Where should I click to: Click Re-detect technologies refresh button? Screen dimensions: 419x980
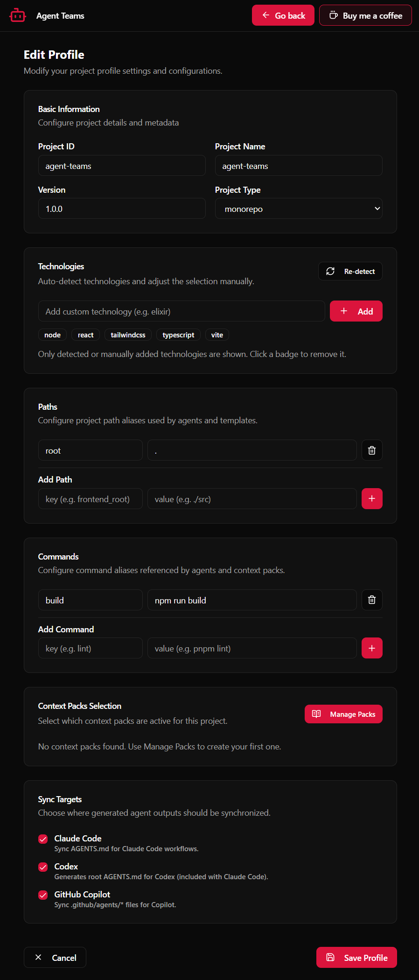(350, 271)
